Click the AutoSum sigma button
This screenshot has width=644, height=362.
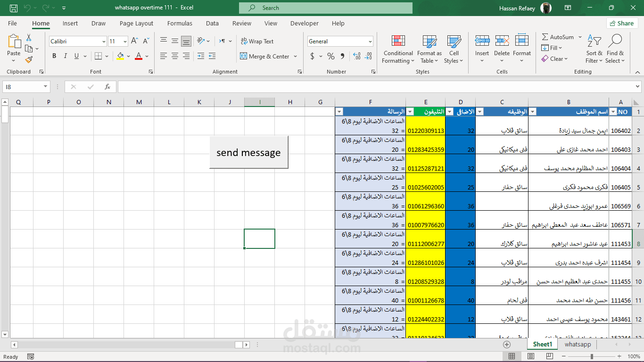pyautogui.click(x=558, y=37)
